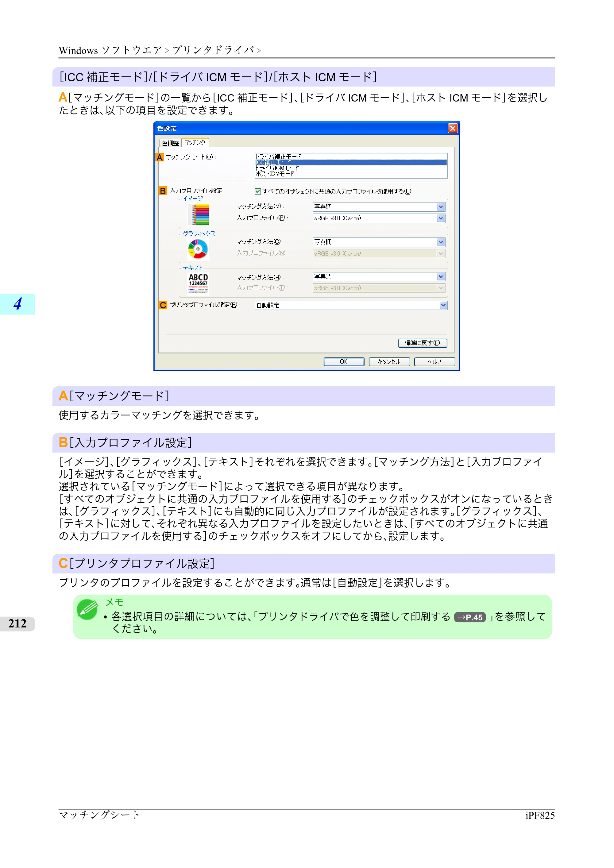This screenshot has height=868, width=614.
Task: Click the ABCD text sample icon
Action: coord(199,284)
